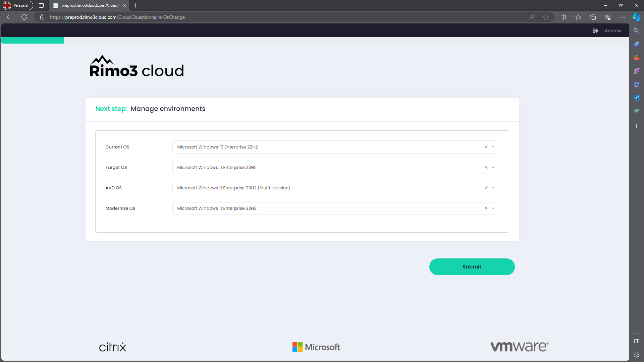Clear the AVD OS selection
The width and height of the screenshot is (644, 362).
coord(486,188)
